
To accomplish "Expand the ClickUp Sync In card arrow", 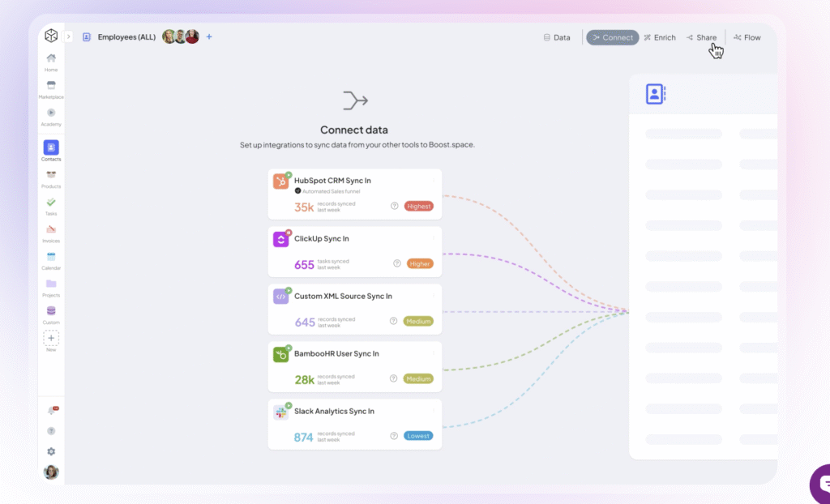I will [434, 238].
